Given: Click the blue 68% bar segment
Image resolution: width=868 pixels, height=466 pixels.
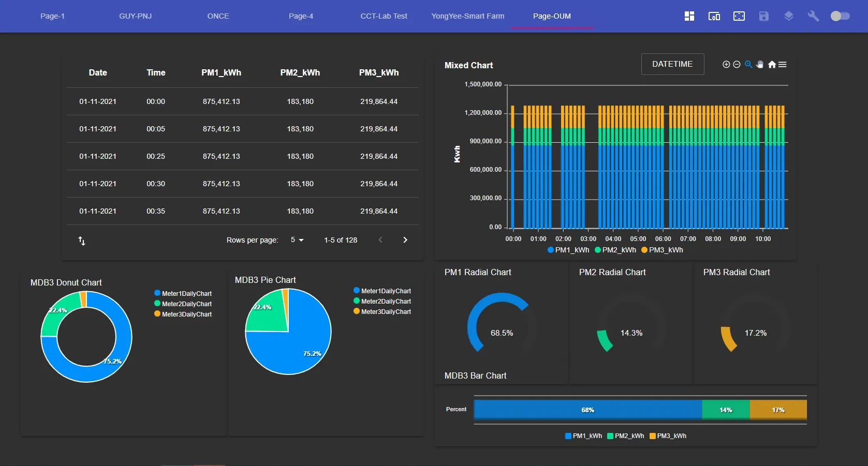Looking at the screenshot, I should pos(587,410).
